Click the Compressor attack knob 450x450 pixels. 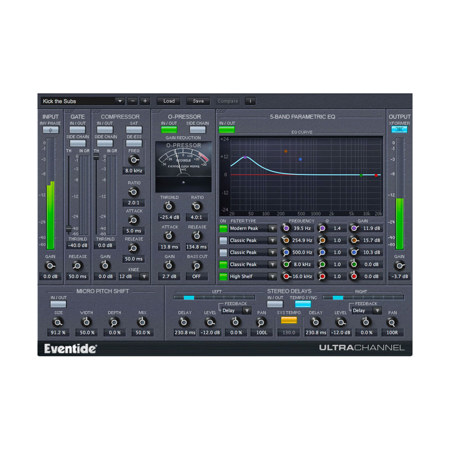pyautogui.click(x=134, y=220)
